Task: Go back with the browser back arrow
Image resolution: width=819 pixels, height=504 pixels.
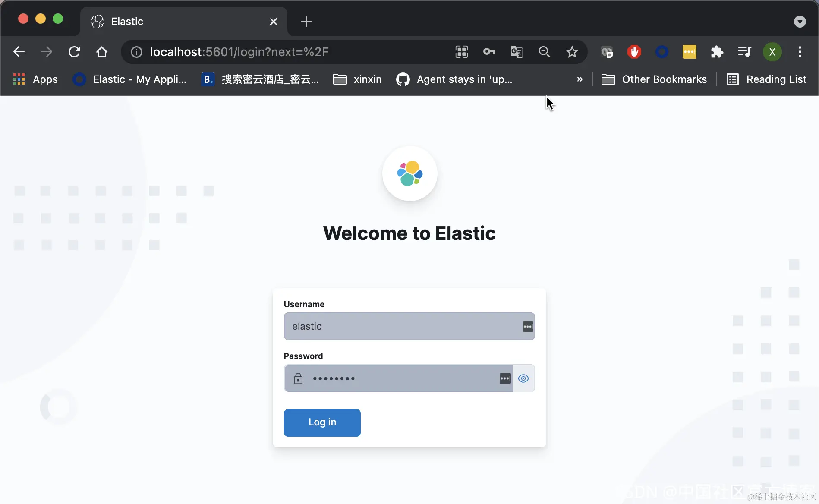Action: coord(19,52)
